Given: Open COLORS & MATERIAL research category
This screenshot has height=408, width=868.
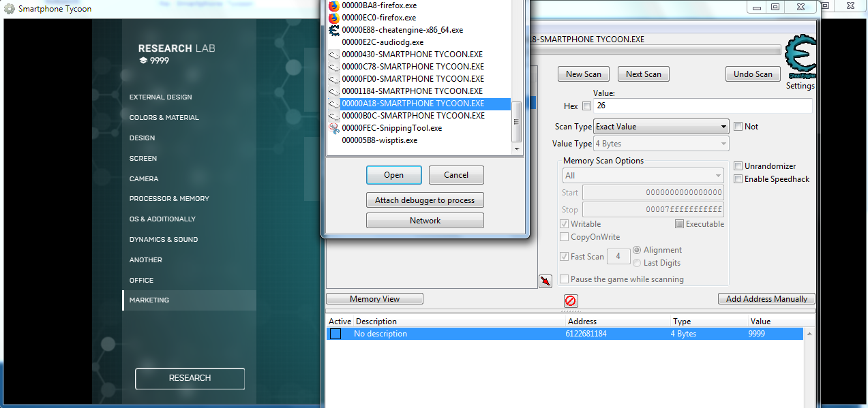Looking at the screenshot, I should [x=164, y=118].
